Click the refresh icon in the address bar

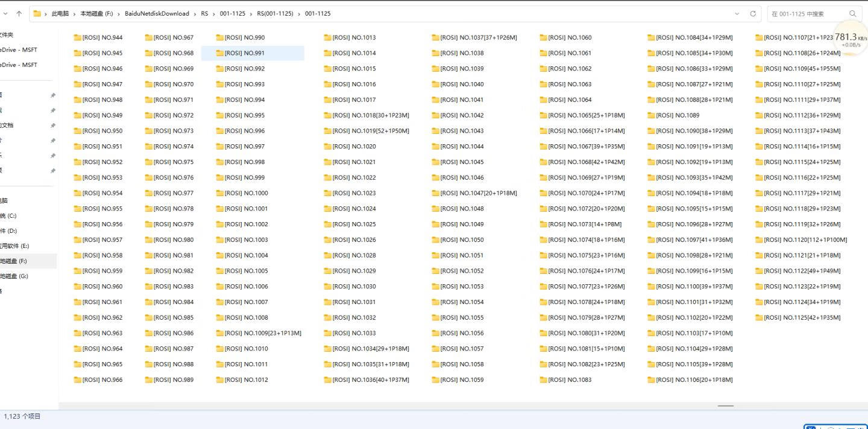click(752, 13)
